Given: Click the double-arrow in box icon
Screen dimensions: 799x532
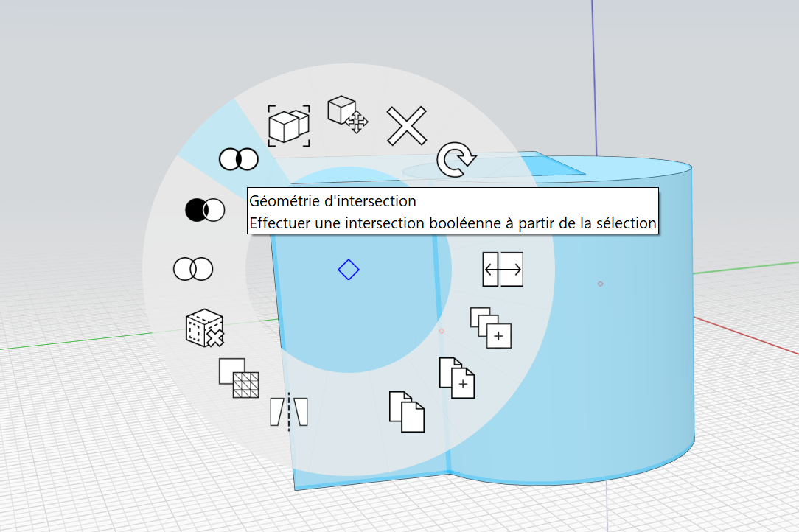Looking at the screenshot, I should [503, 269].
